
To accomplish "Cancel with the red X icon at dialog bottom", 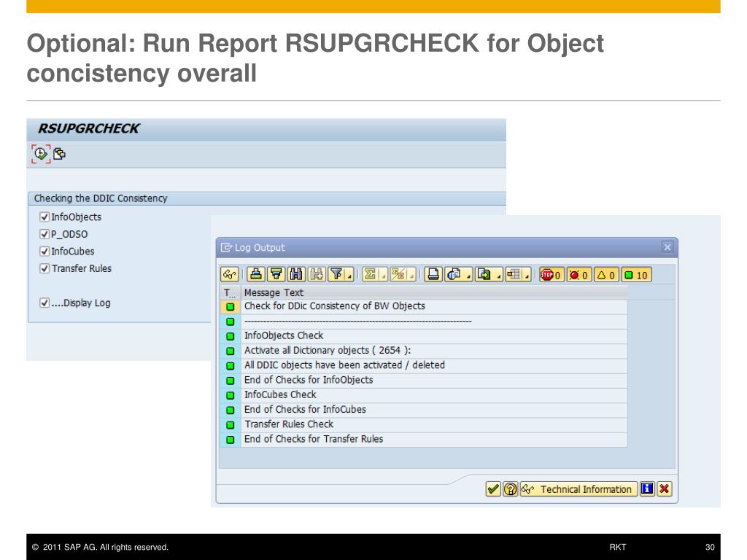I will [x=664, y=489].
